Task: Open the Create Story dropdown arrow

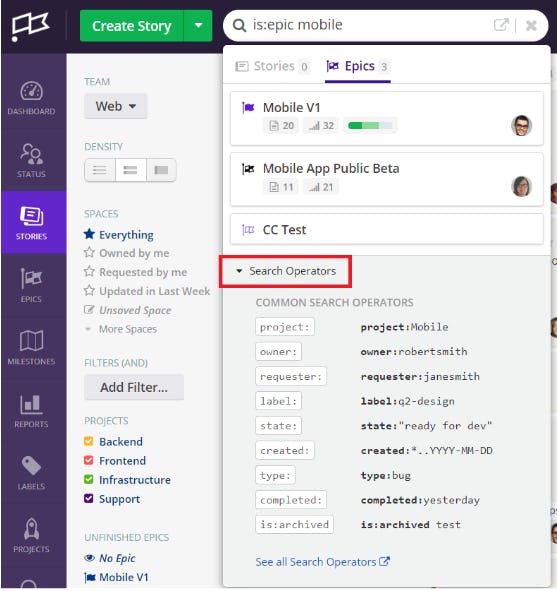Action: [198, 26]
